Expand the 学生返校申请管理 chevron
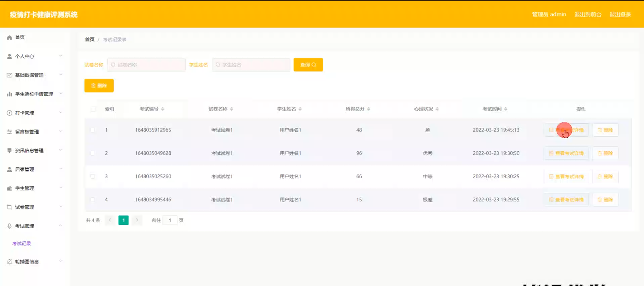The image size is (644, 286). [x=61, y=93]
